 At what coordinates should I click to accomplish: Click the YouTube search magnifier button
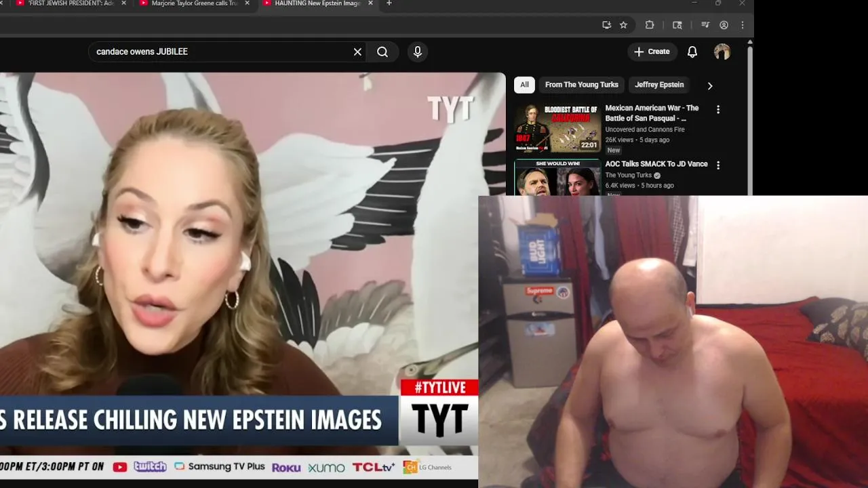pyautogui.click(x=382, y=52)
